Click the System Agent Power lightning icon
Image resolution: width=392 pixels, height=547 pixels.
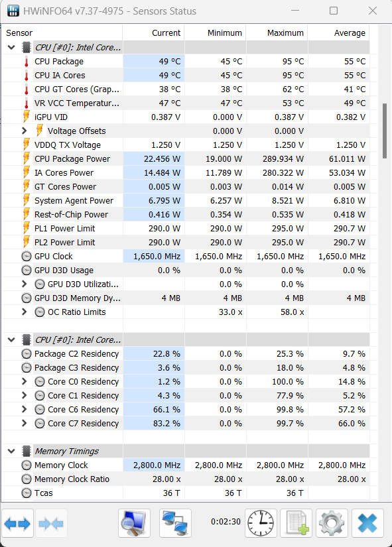26,201
